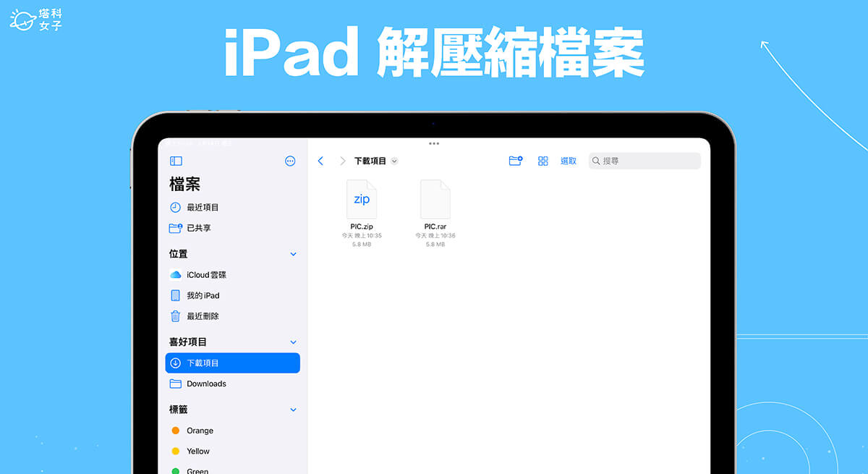Open 已共享 in the sidebar

click(x=198, y=228)
